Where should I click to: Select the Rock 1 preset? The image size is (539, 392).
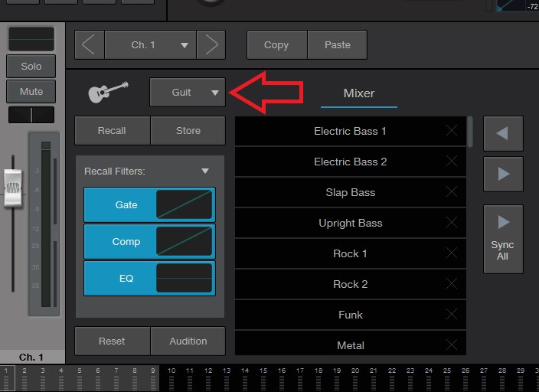[x=351, y=253]
